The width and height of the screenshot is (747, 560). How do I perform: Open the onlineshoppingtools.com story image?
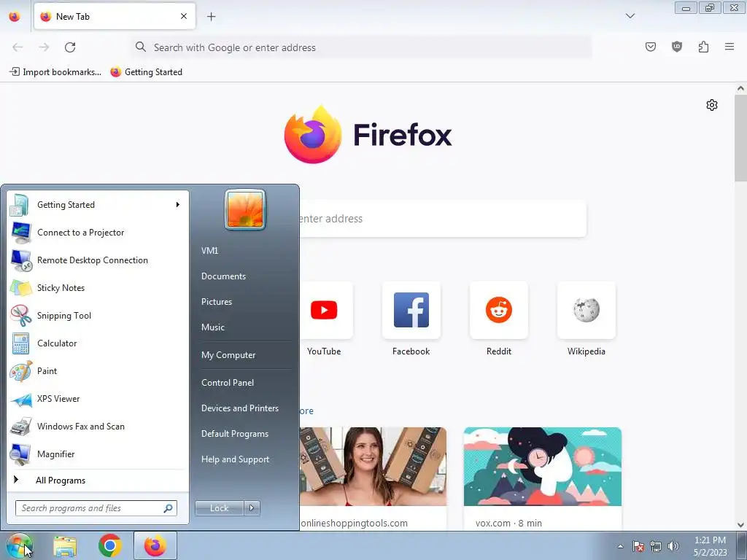pyautogui.click(x=373, y=467)
